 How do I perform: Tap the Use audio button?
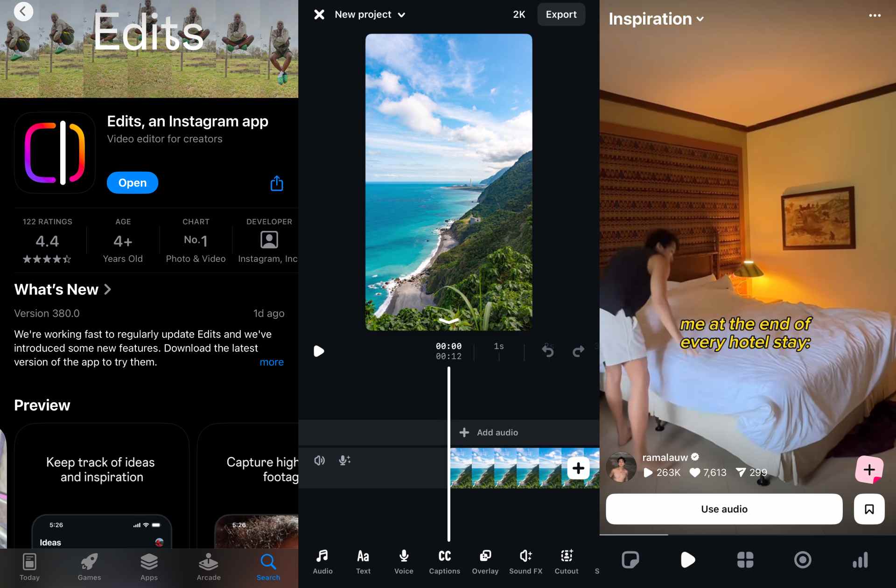724,509
